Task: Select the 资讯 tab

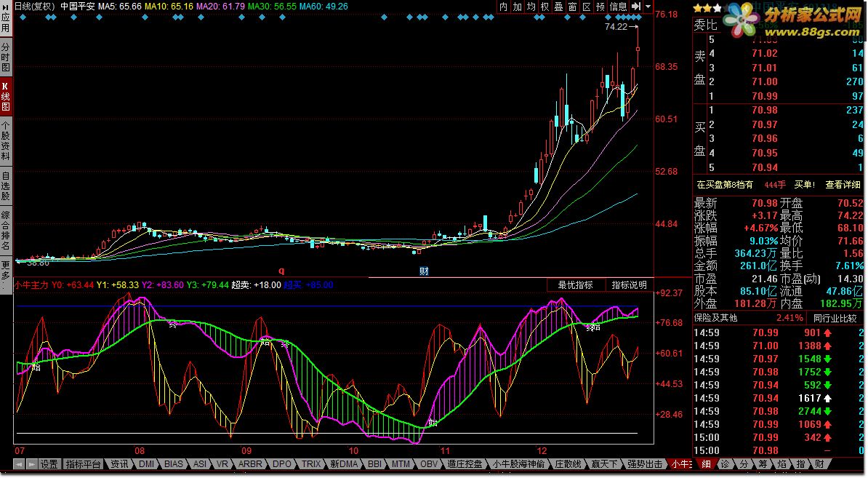Action: [x=119, y=464]
